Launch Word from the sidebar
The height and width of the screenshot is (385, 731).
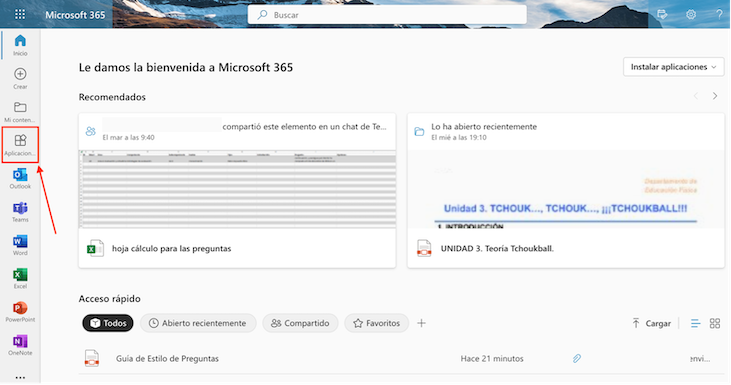click(x=20, y=245)
